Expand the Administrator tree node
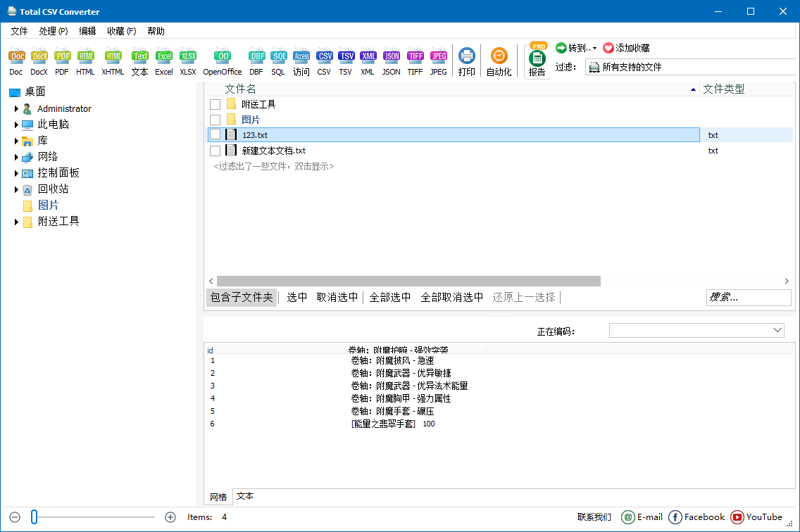 click(x=16, y=108)
